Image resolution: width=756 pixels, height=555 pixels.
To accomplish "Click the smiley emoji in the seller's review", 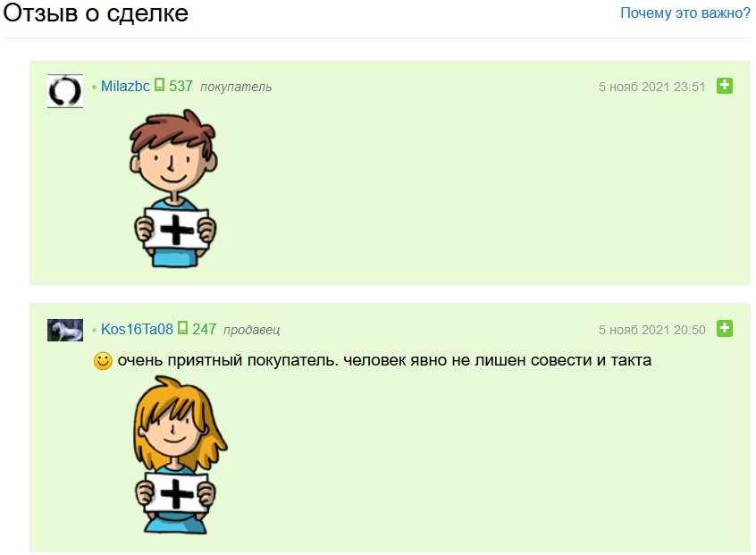I will click(103, 361).
